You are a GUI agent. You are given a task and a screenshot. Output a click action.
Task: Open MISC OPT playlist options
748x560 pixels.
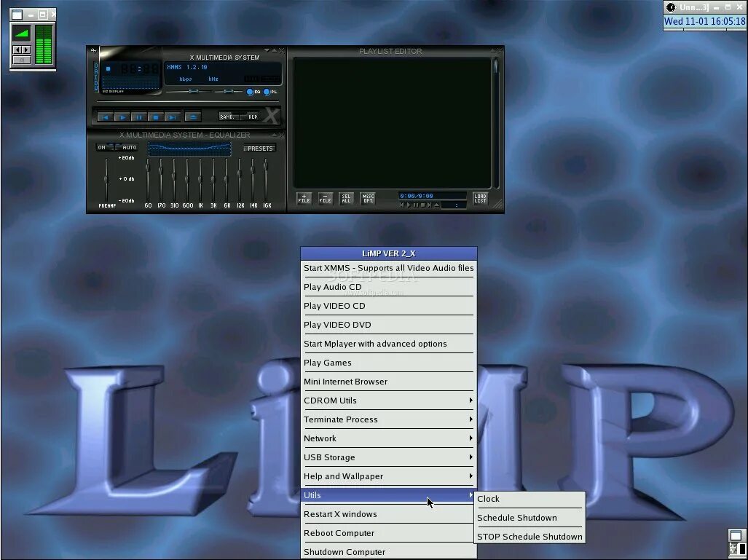[x=368, y=198]
